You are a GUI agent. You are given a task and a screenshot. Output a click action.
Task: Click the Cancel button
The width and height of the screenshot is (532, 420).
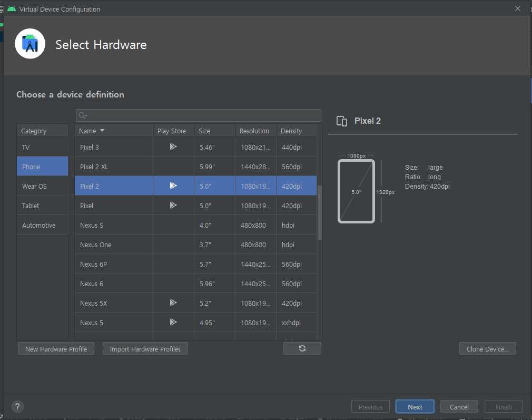tap(459, 407)
